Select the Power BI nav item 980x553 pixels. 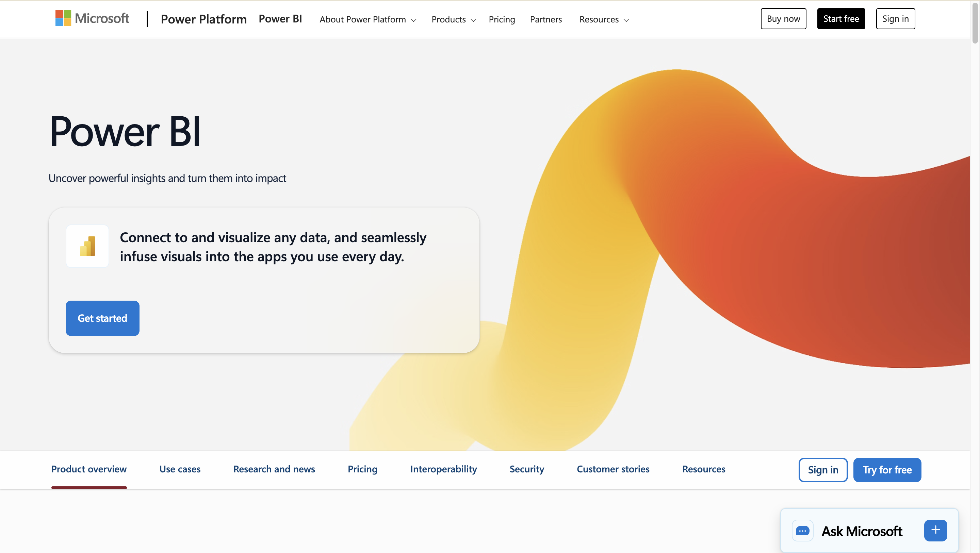tap(280, 19)
